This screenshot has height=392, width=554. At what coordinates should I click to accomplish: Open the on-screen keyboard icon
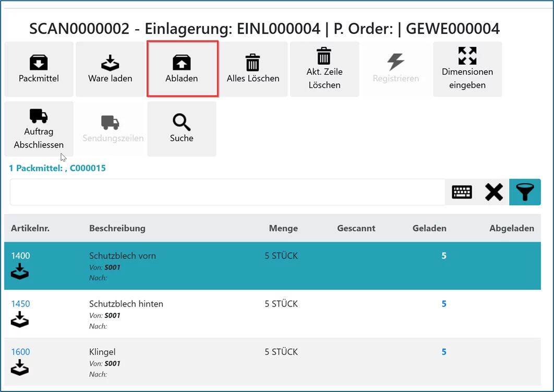pyautogui.click(x=462, y=192)
